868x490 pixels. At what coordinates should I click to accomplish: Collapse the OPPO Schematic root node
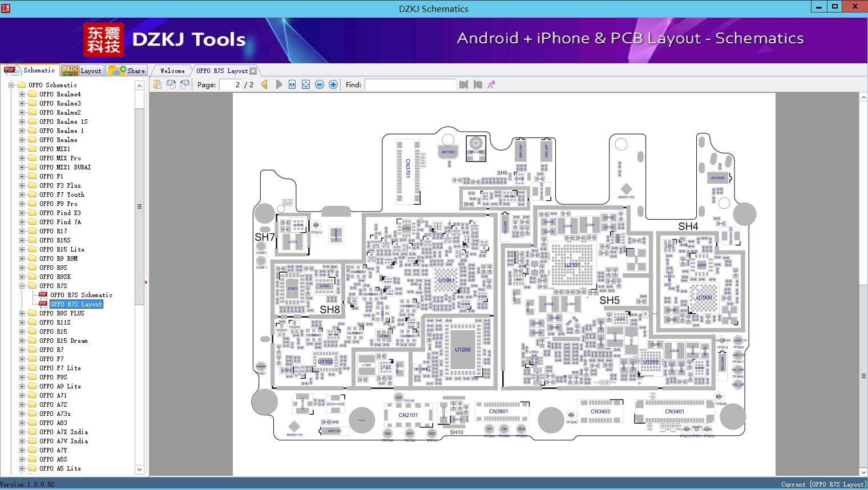tap(11, 85)
